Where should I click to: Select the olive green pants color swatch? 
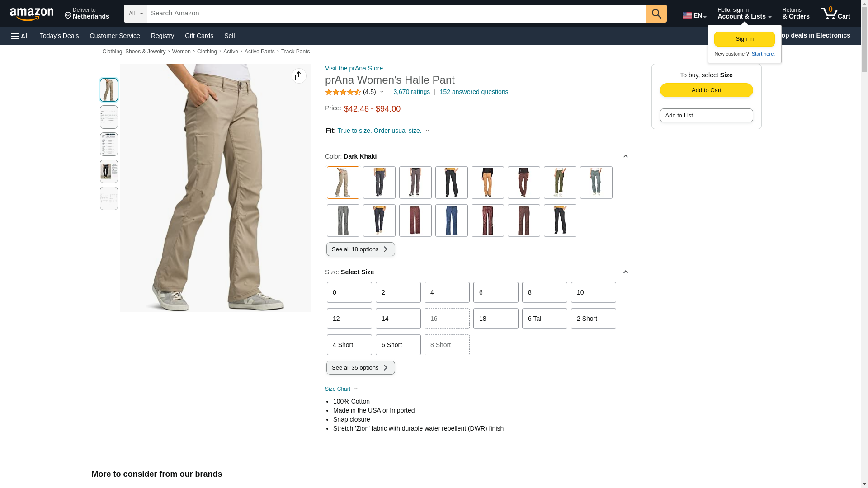[x=560, y=183]
